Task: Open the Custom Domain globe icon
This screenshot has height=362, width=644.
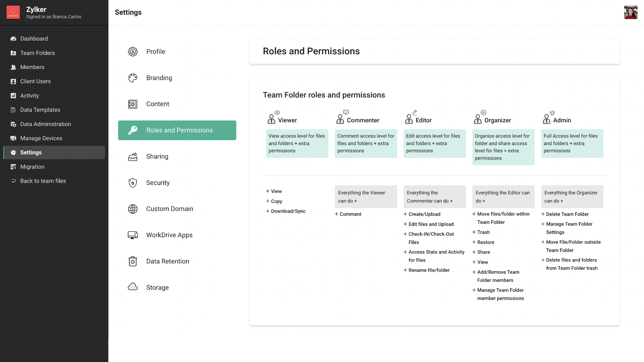Action: click(x=133, y=209)
